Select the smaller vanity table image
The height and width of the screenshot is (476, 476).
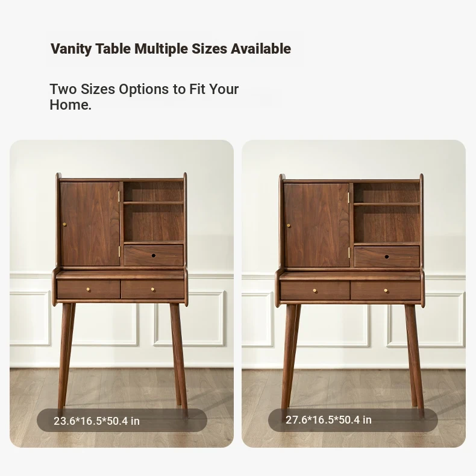pos(122,293)
